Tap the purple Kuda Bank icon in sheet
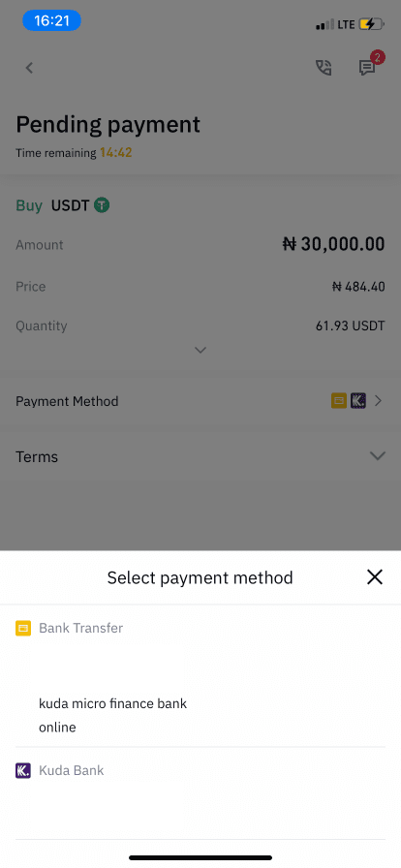Viewport: 401px width, 868px height. (x=23, y=770)
